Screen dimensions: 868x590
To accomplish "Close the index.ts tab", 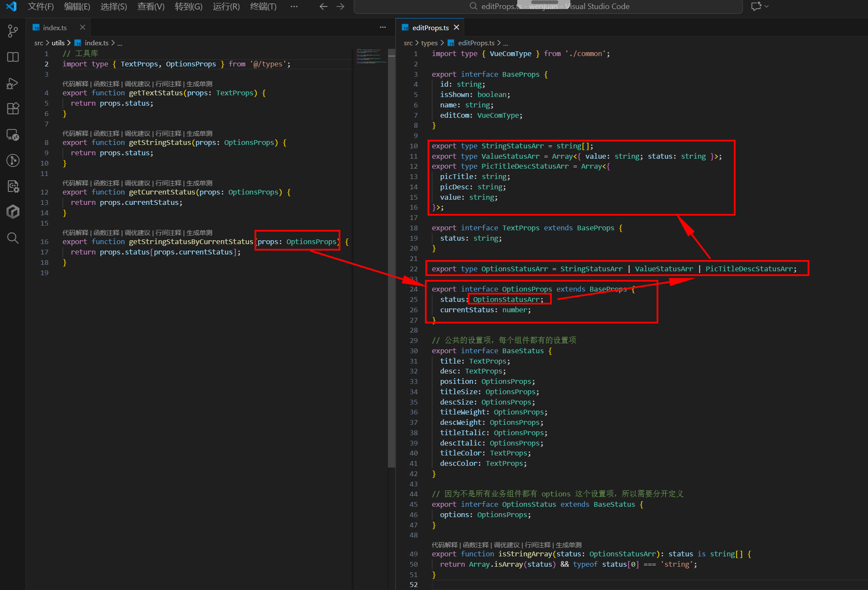I will tap(82, 28).
